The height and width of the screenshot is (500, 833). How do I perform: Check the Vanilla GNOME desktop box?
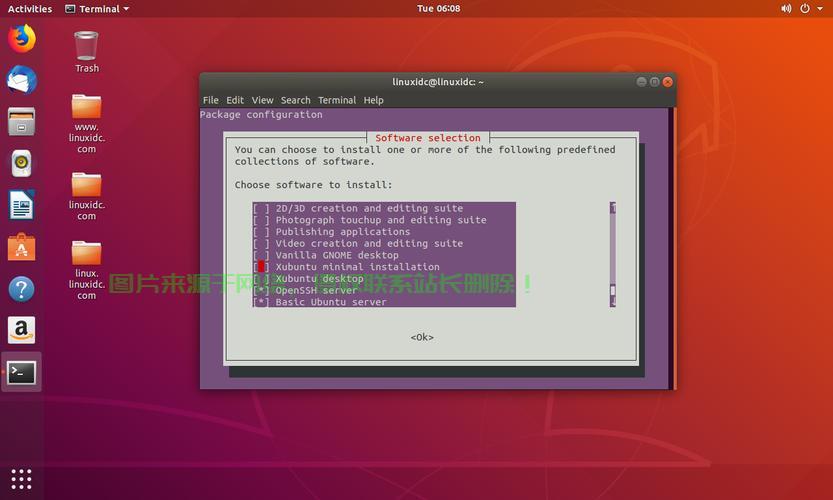pyautogui.click(x=261, y=255)
